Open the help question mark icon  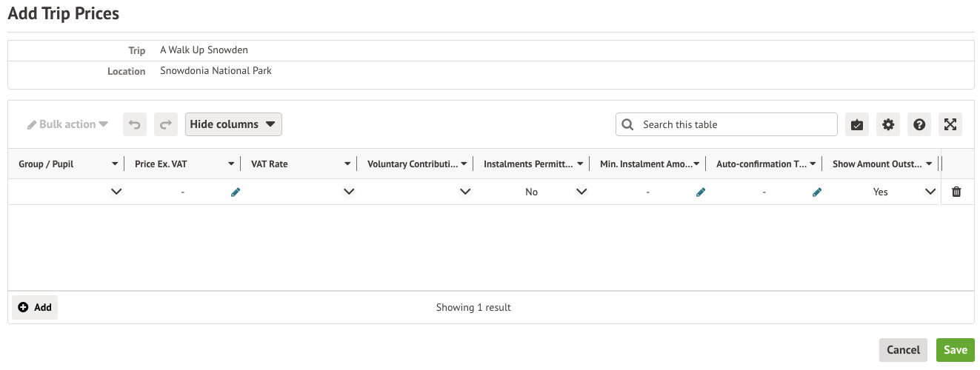919,124
